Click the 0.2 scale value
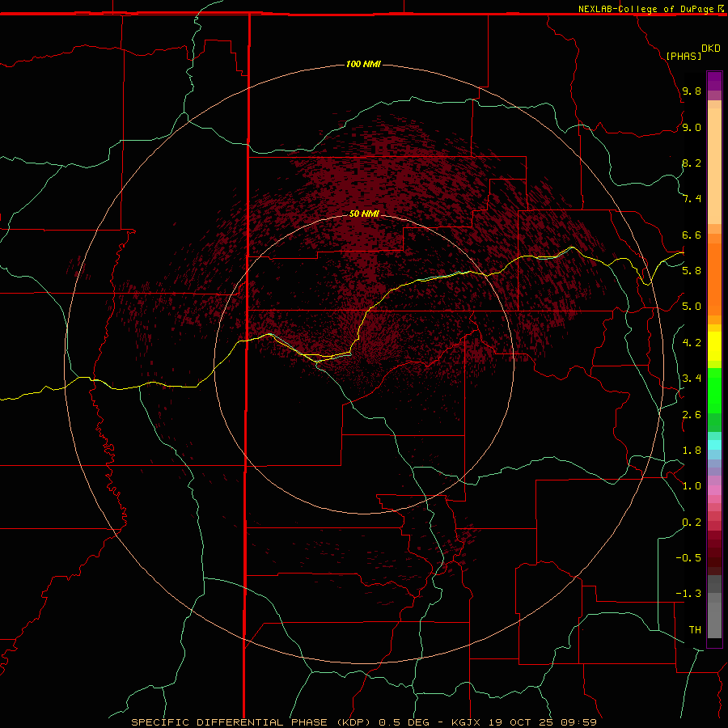The width and height of the screenshot is (728, 728). pos(692,523)
